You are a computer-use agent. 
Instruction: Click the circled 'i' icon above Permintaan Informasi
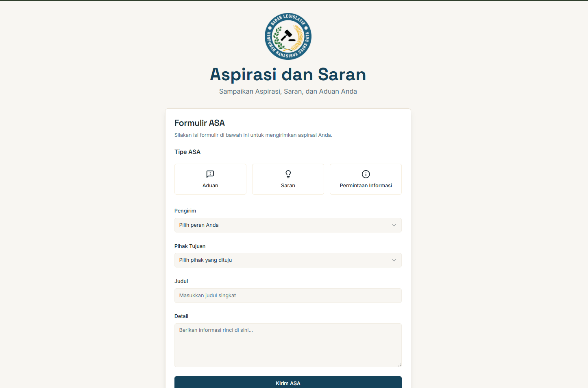[x=365, y=174]
